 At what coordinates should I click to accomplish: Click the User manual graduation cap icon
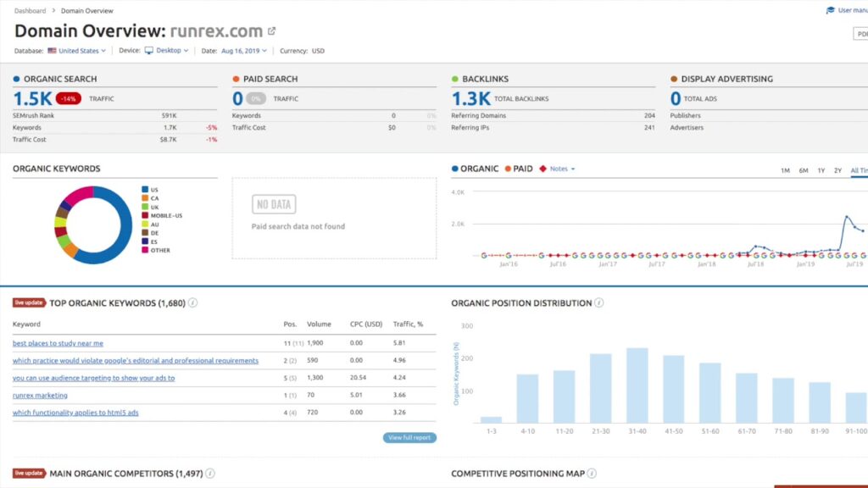pos(831,10)
